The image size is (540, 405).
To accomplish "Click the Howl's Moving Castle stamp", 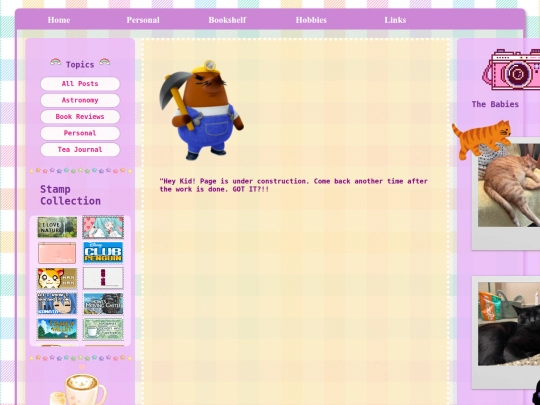I will (x=103, y=303).
